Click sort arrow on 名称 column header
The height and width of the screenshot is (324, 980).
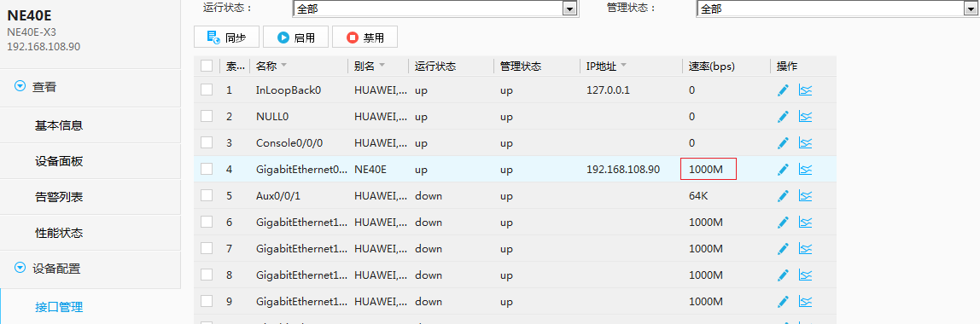[x=283, y=66]
